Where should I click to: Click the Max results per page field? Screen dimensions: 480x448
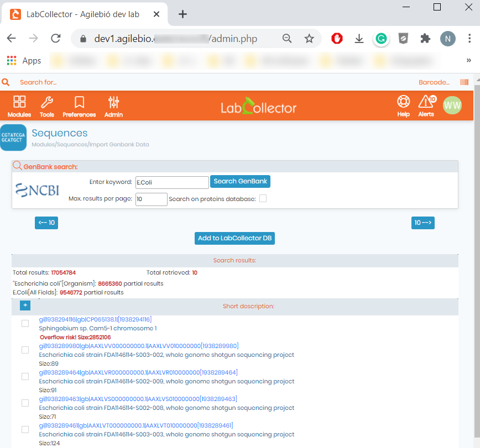[151, 199]
